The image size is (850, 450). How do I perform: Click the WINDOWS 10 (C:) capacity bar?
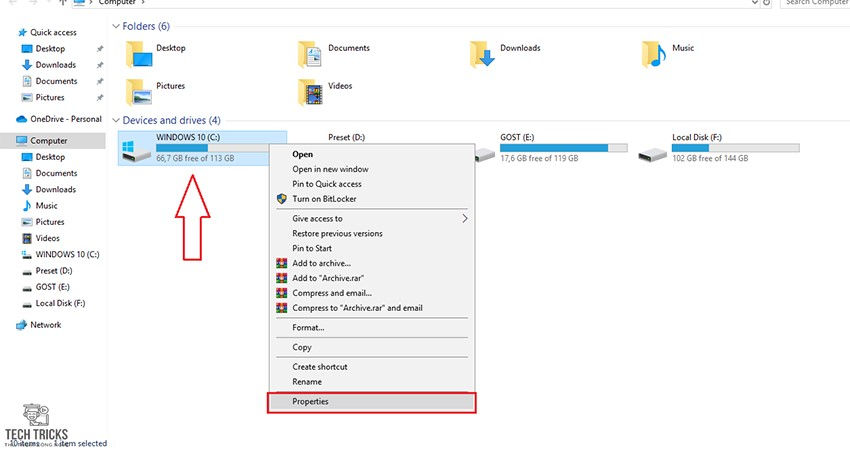[x=212, y=148]
